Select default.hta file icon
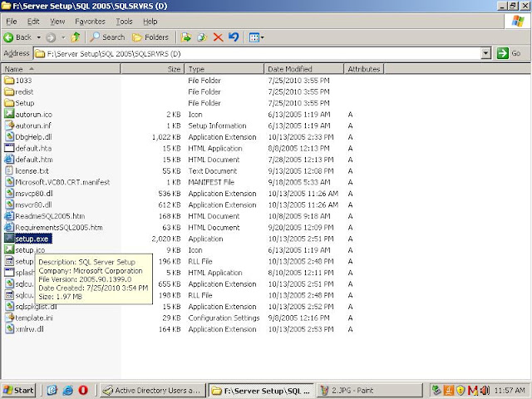This screenshot has height=399, width=532. (x=9, y=148)
